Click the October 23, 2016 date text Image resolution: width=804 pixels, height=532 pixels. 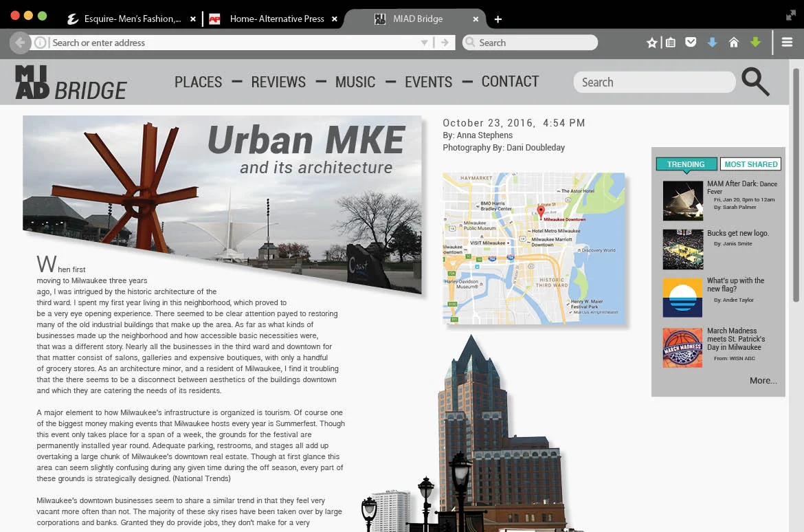[489, 123]
